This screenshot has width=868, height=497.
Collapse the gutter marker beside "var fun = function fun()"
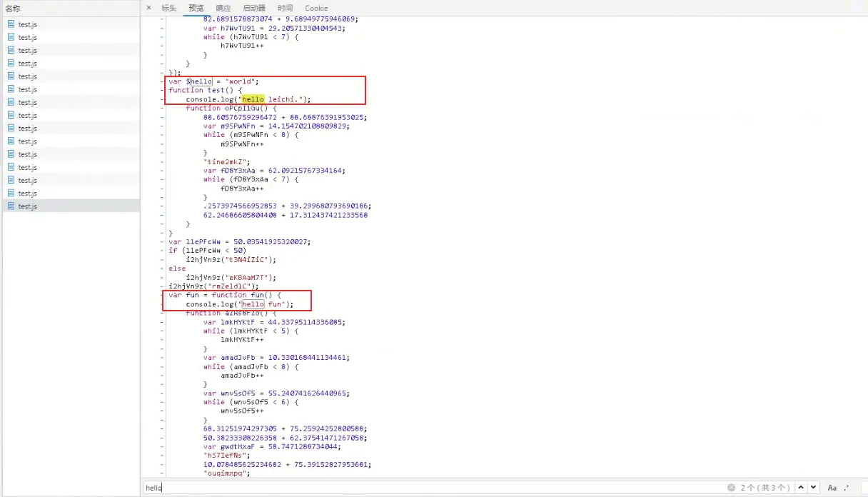(162, 296)
